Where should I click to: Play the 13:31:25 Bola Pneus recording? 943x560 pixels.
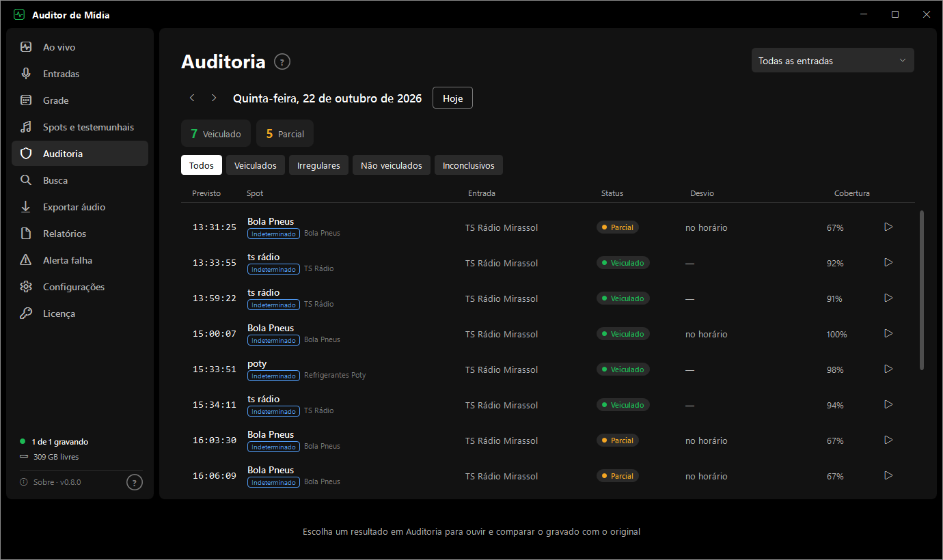[888, 227]
